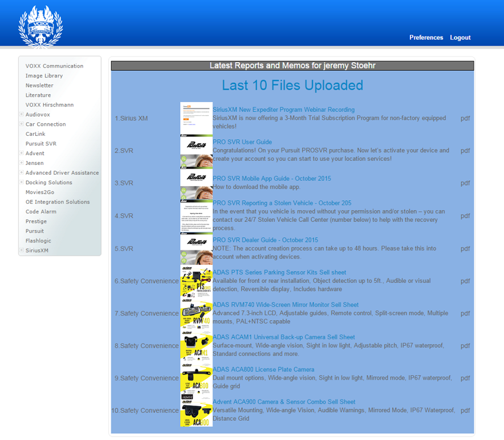Expand the Car Connection tree node
The image size is (504, 440).
(x=22, y=124)
